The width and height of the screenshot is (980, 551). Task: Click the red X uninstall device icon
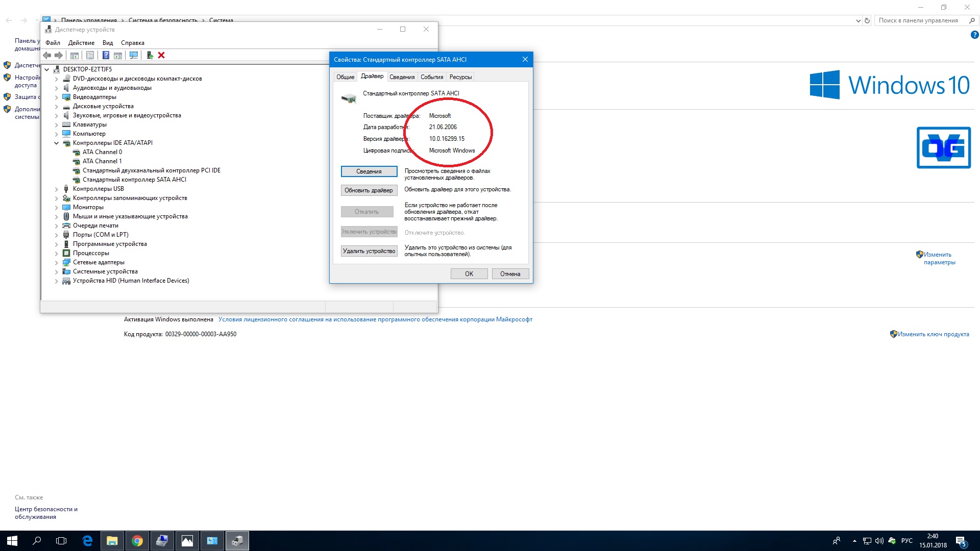click(161, 55)
